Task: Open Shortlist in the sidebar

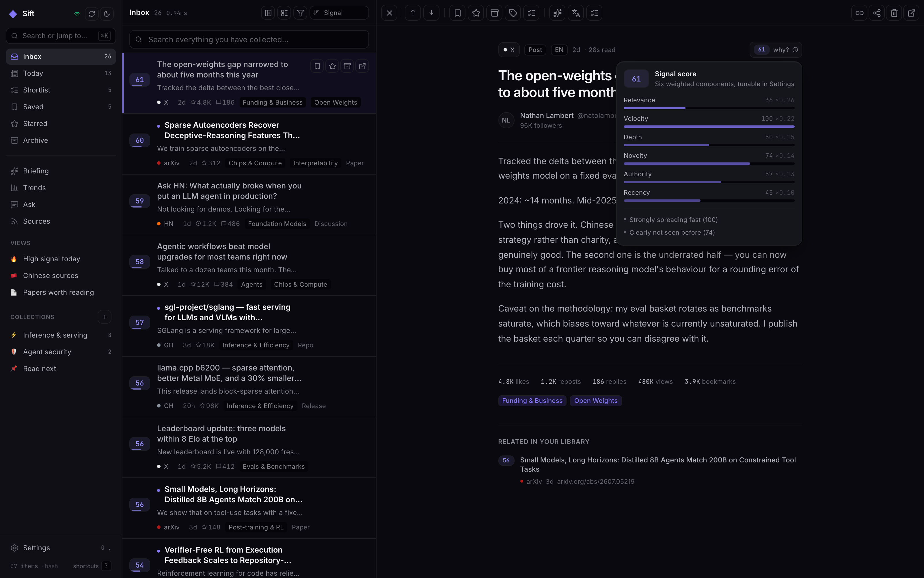Action: click(x=61, y=90)
